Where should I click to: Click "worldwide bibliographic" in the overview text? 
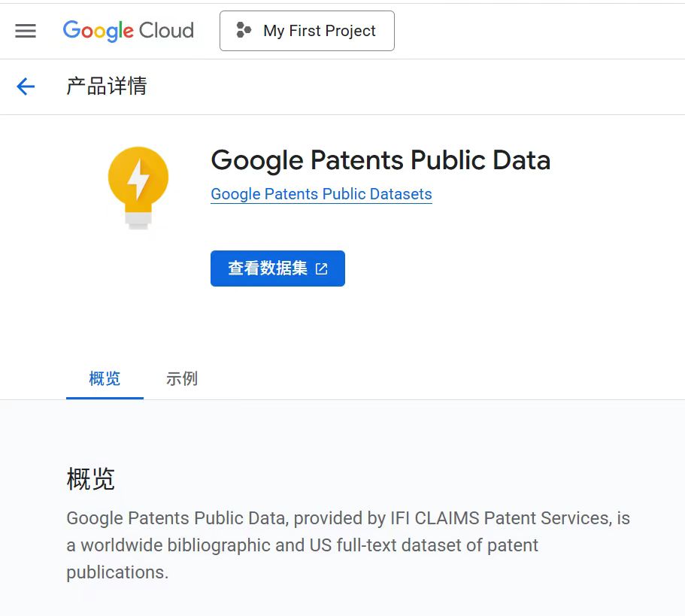(x=176, y=545)
